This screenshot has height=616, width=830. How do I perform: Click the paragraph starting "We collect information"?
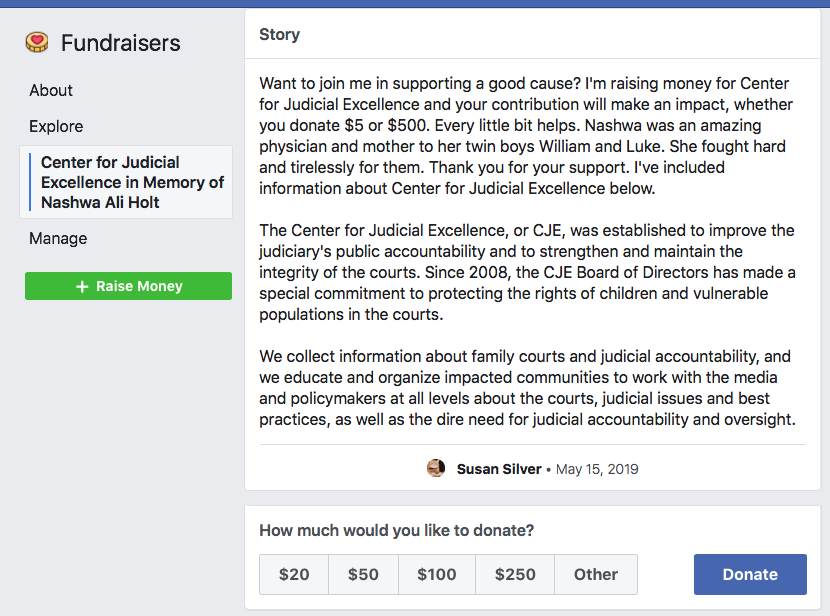click(x=526, y=388)
